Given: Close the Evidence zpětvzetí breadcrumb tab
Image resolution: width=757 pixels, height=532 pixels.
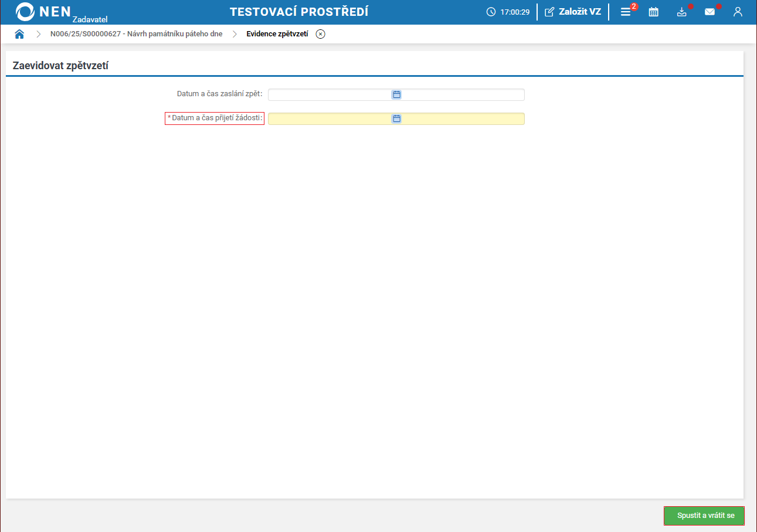Looking at the screenshot, I should (320, 34).
